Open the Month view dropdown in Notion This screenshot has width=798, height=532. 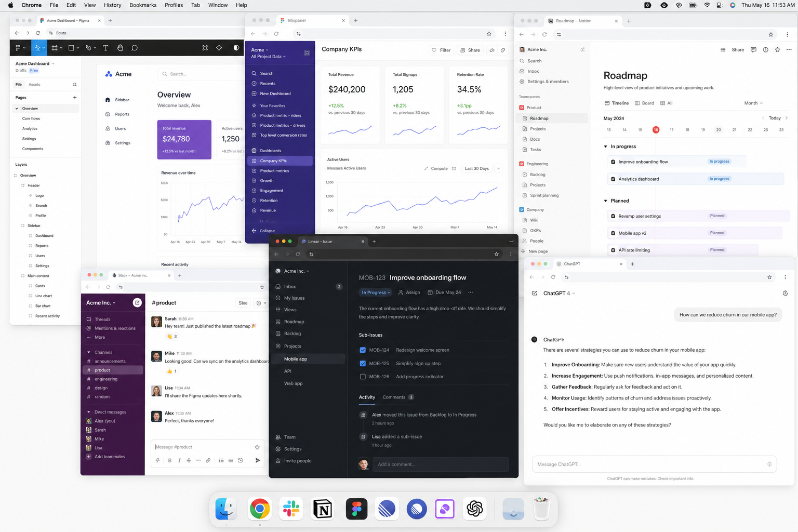pos(753,103)
